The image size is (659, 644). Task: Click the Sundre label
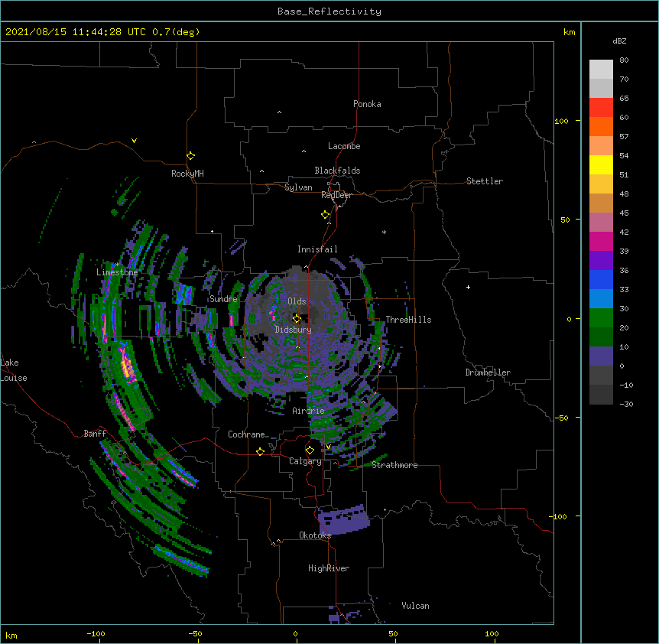pyautogui.click(x=223, y=299)
